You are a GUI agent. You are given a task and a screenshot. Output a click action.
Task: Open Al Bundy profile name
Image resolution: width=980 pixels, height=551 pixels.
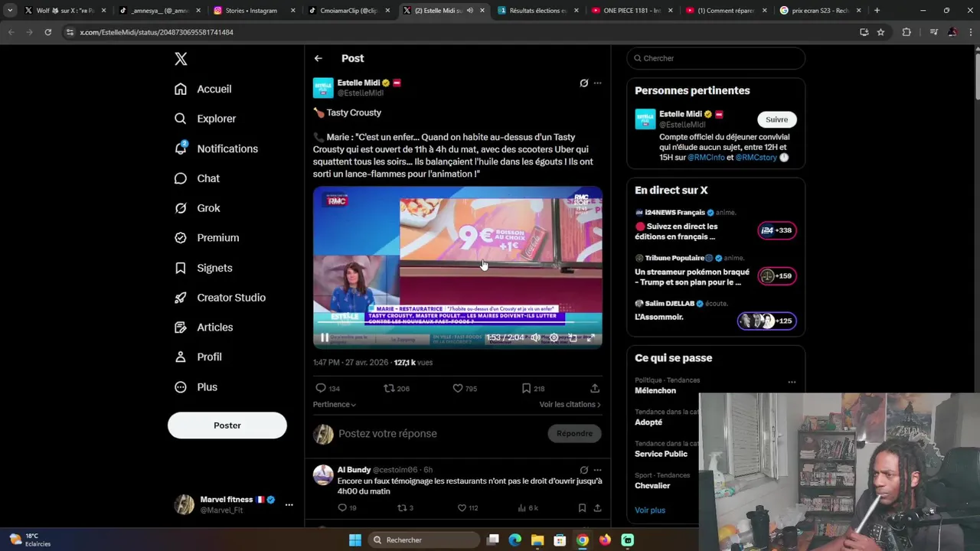(354, 470)
